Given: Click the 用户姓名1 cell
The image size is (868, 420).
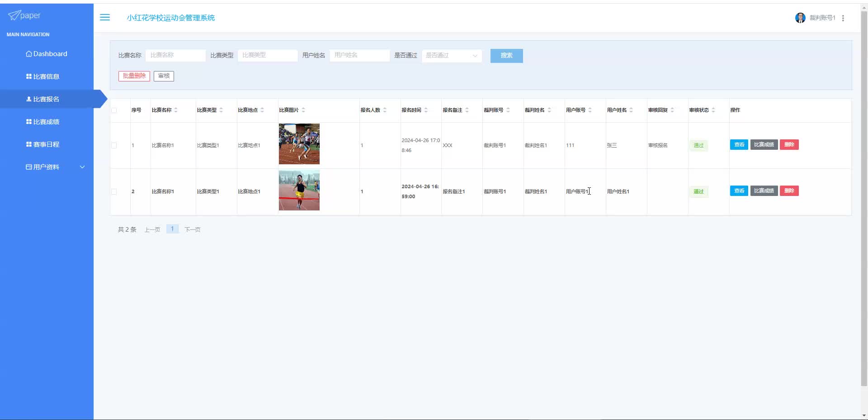Looking at the screenshot, I should click(x=618, y=192).
